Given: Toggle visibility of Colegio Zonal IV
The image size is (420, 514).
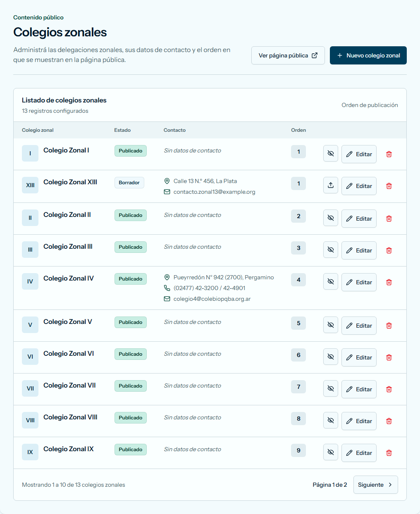Looking at the screenshot, I should click(331, 281).
